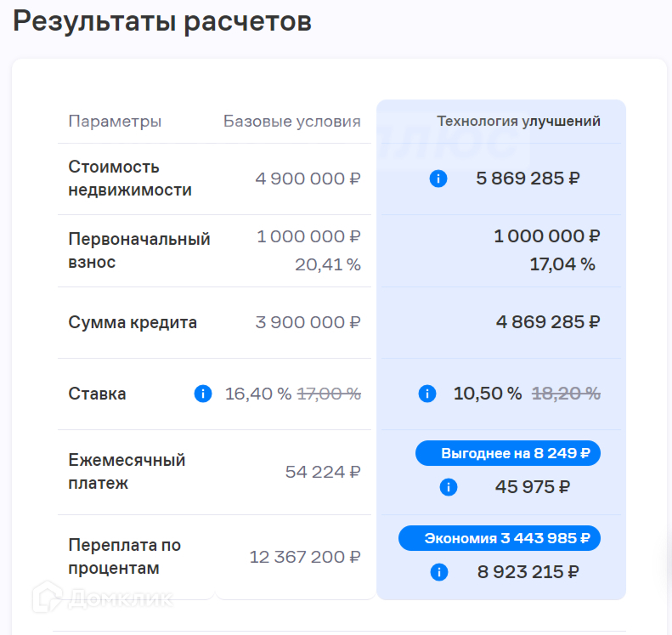This screenshot has height=635, width=672.
Task: Click the "Выгоднее на 8 249 ₽" badge
Action: (508, 453)
